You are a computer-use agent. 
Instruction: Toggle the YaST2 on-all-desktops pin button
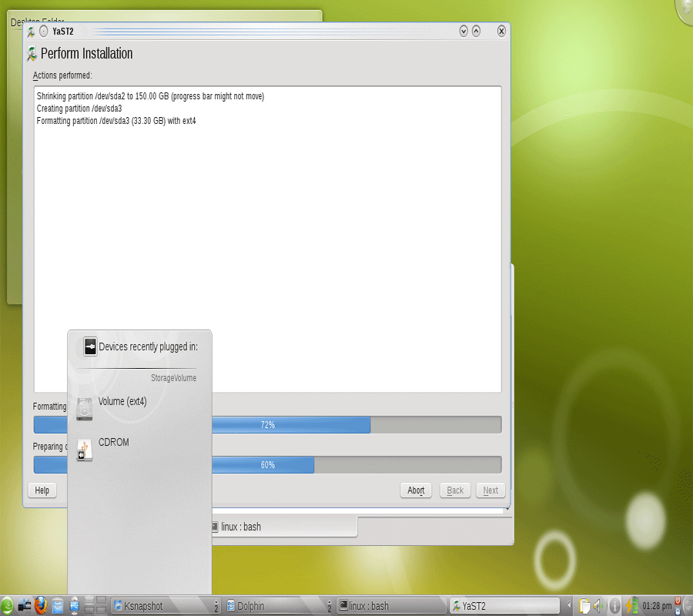44,32
